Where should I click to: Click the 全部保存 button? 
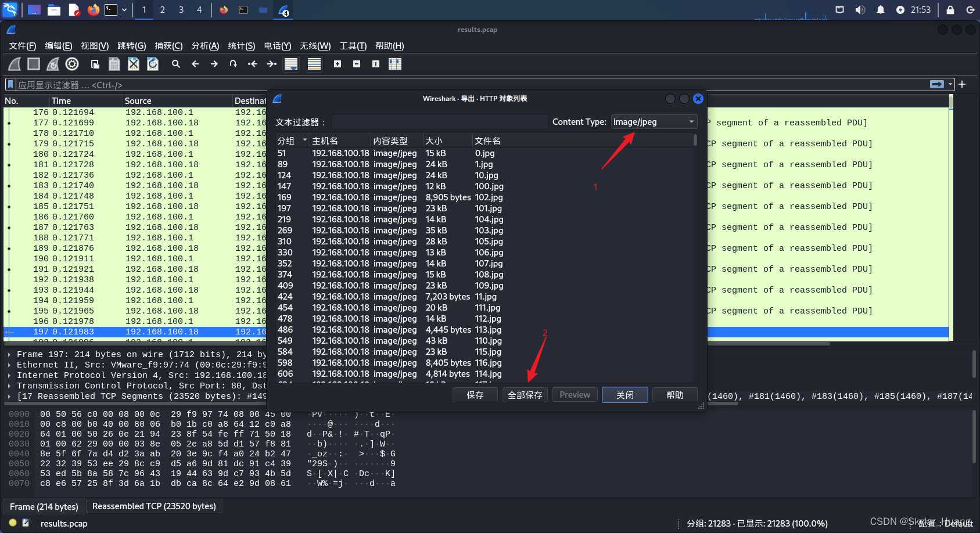(x=525, y=395)
